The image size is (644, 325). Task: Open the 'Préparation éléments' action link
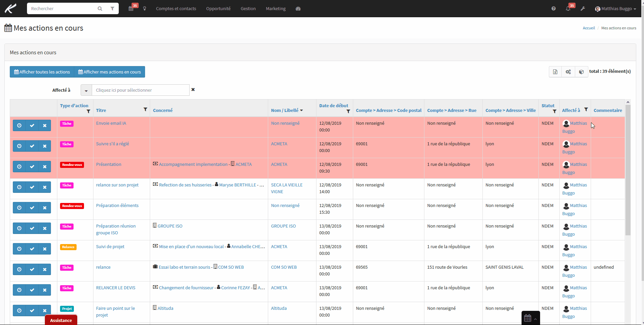click(x=117, y=206)
